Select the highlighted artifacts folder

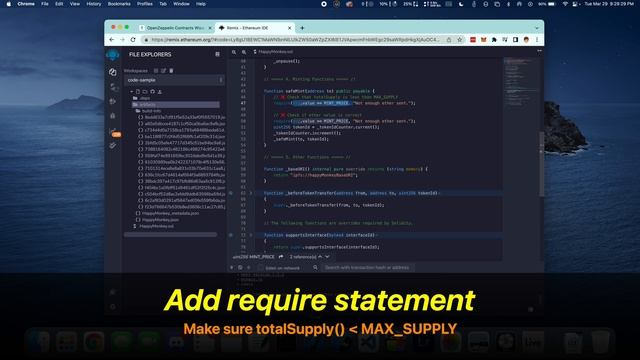(176, 105)
